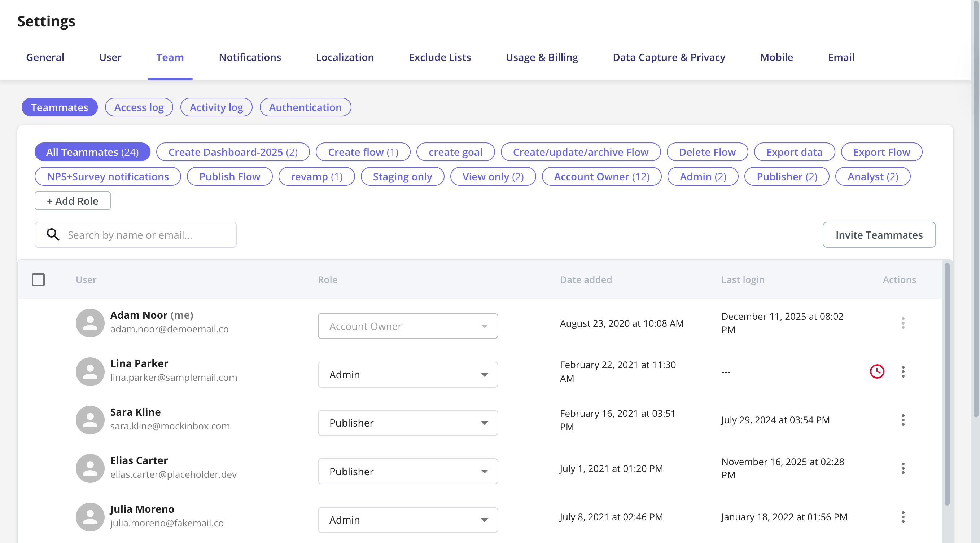Screen dimensions: 980x543
Task: Click the + Add Role button
Action: (x=72, y=201)
